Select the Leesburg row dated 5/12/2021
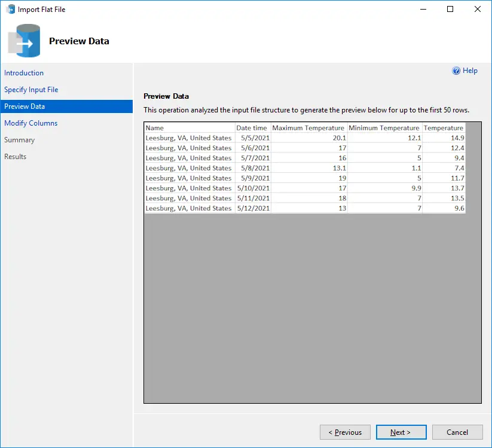The height and width of the screenshot is (448, 492). pos(189,208)
